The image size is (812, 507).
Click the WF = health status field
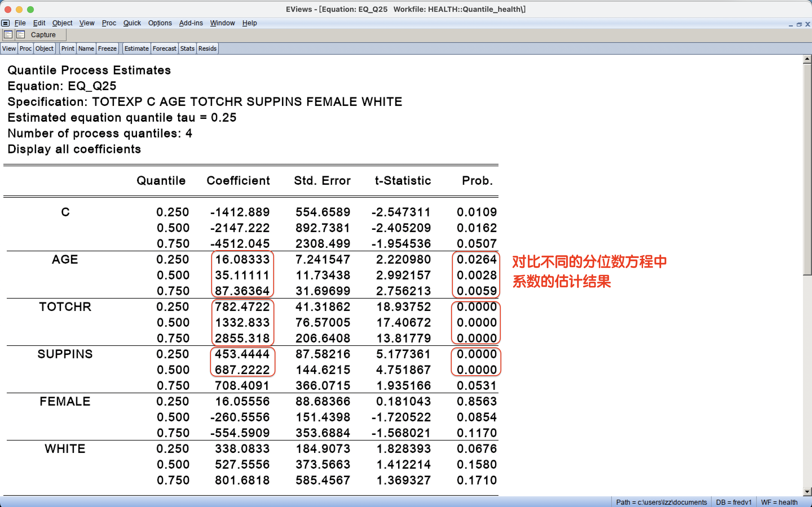tap(779, 502)
